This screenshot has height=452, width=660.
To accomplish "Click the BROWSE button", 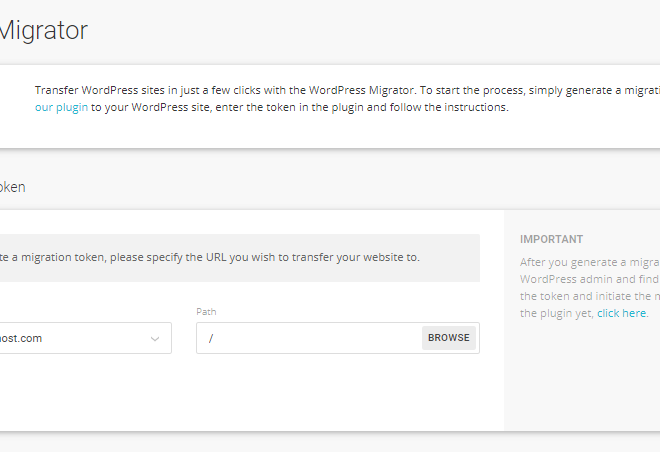I will click(x=449, y=338).
